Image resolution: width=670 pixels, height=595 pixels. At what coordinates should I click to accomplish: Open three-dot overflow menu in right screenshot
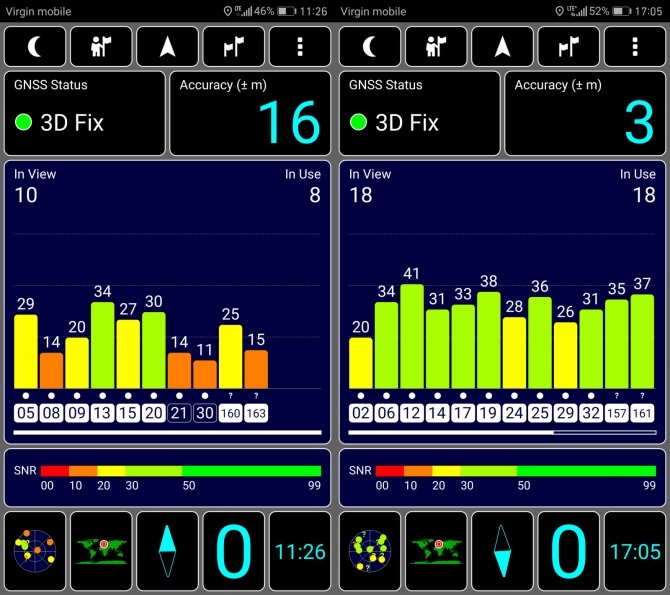click(635, 47)
